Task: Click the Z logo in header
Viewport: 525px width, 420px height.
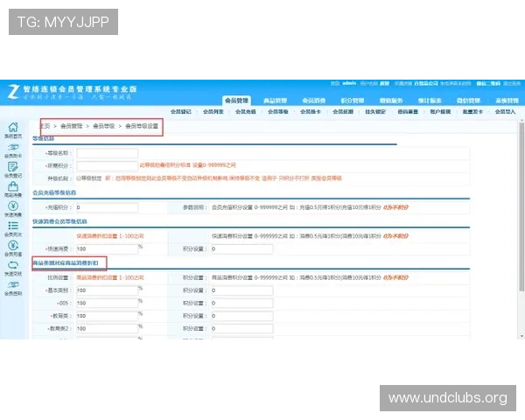Action: pyautogui.click(x=14, y=92)
